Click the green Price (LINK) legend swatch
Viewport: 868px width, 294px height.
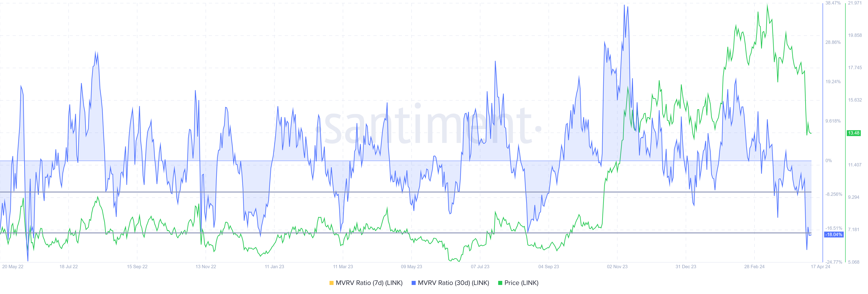pos(500,283)
